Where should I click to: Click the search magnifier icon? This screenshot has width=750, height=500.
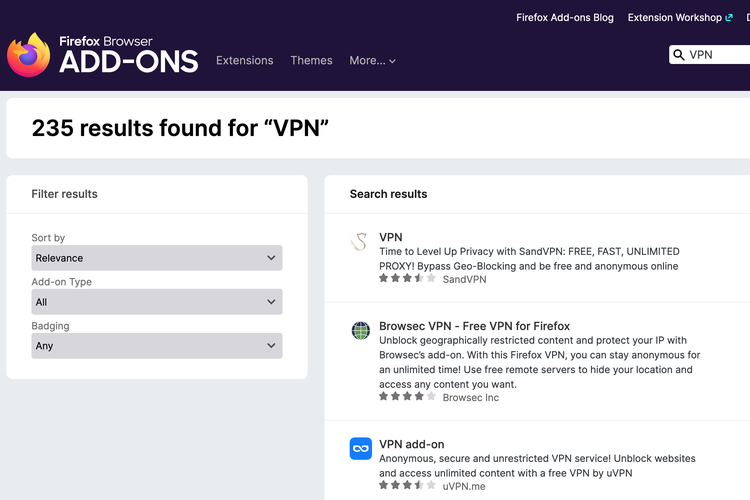pos(680,55)
